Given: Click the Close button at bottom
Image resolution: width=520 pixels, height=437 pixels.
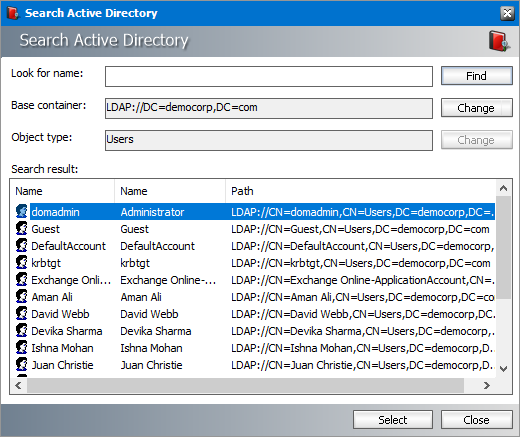Looking at the screenshot, I should [477, 420].
